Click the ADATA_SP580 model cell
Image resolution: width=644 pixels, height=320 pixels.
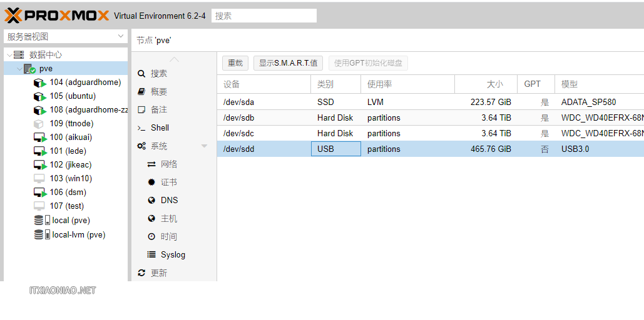599,102
